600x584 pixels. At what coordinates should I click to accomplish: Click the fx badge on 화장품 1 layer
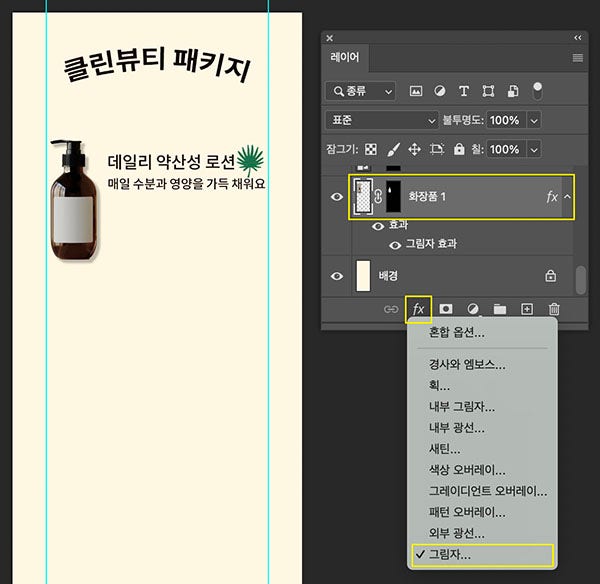(x=551, y=197)
